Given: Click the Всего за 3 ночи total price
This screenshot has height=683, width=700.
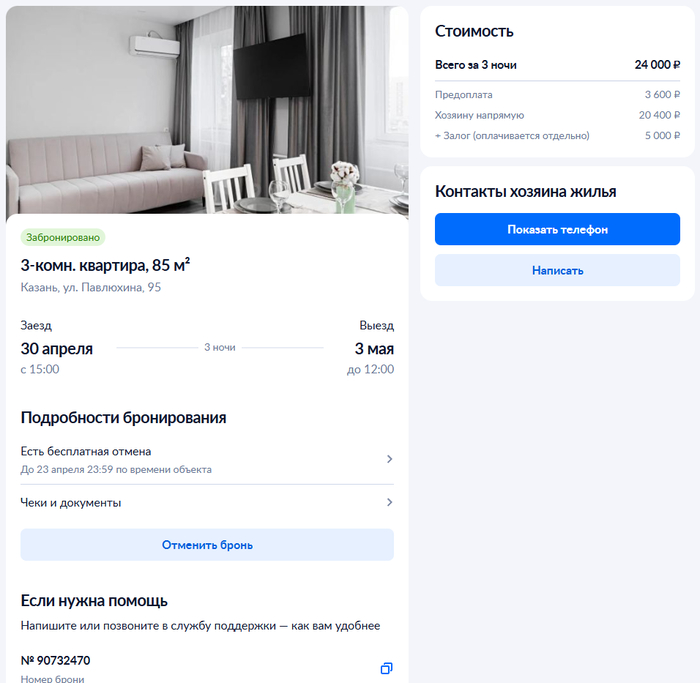Looking at the screenshot, I should coord(557,65).
